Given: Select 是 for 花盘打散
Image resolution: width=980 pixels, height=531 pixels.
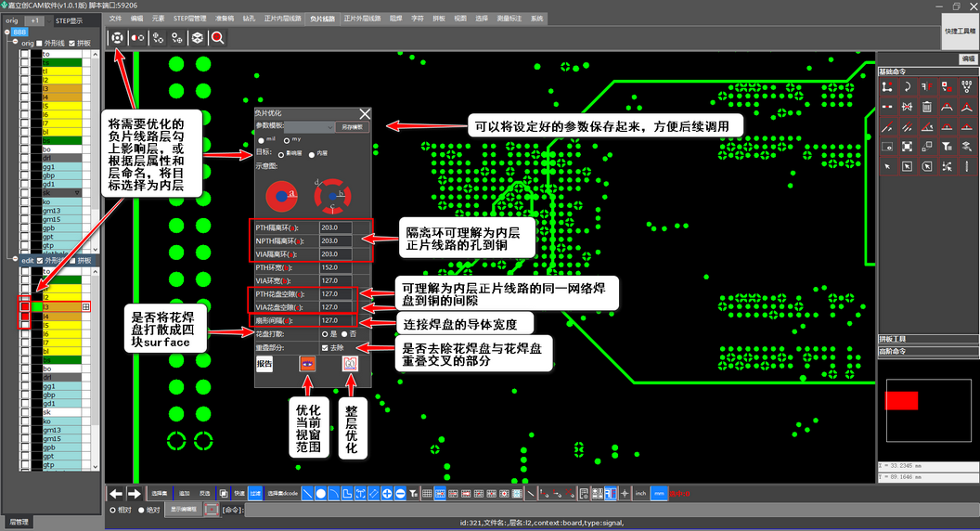Looking at the screenshot, I should tap(325, 334).
